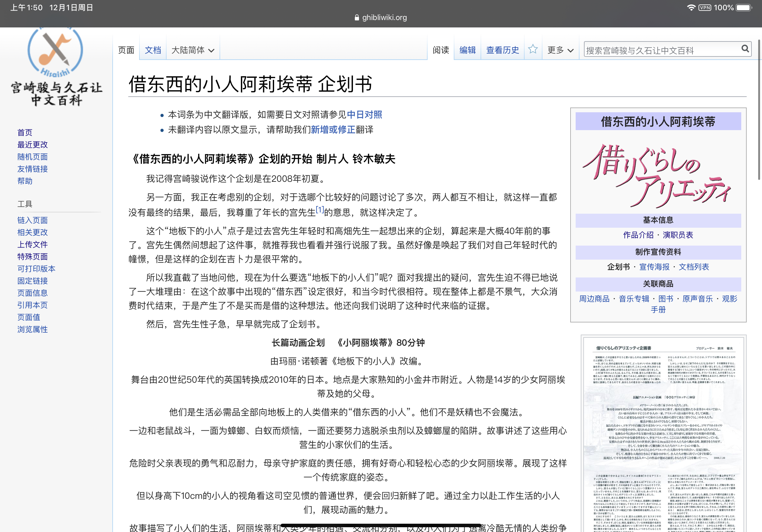Click the page vertical scrollbar

pyautogui.click(x=759, y=109)
